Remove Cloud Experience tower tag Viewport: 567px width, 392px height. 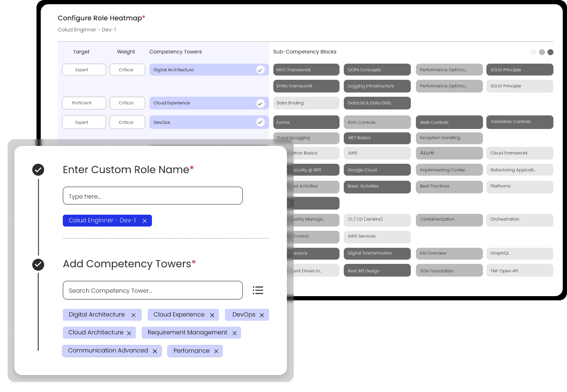coord(212,315)
